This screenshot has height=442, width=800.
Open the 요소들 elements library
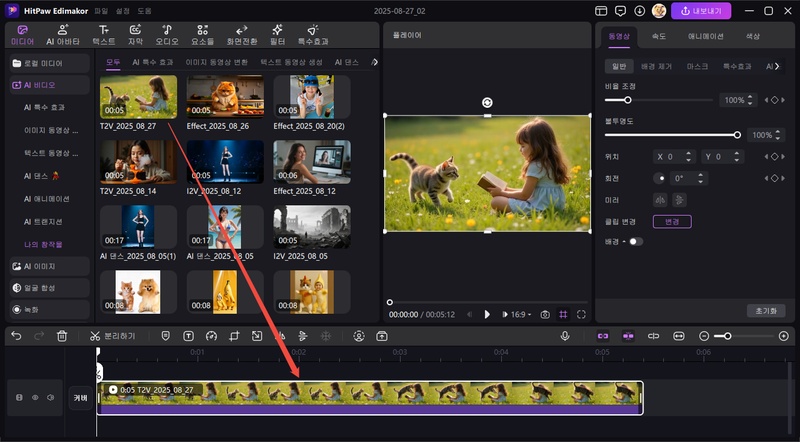click(x=203, y=35)
